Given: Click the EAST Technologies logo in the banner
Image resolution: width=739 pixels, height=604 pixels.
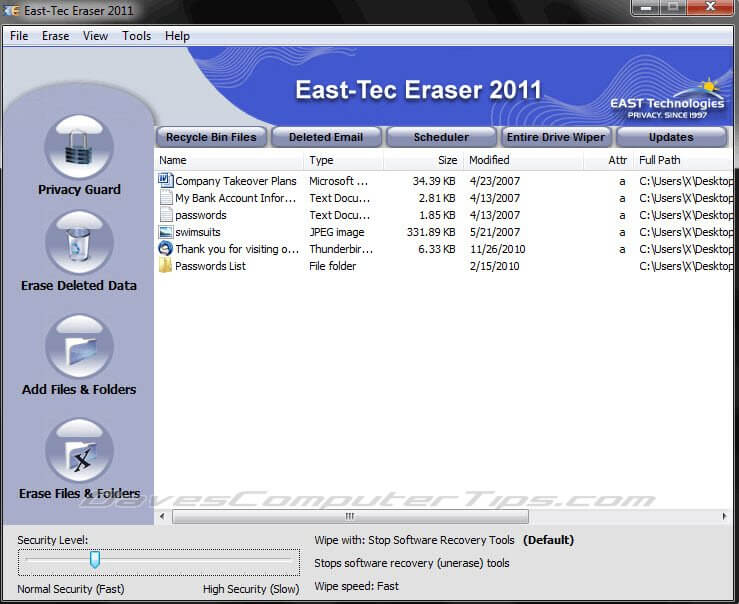Looking at the screenshot, I should (667, 100).
